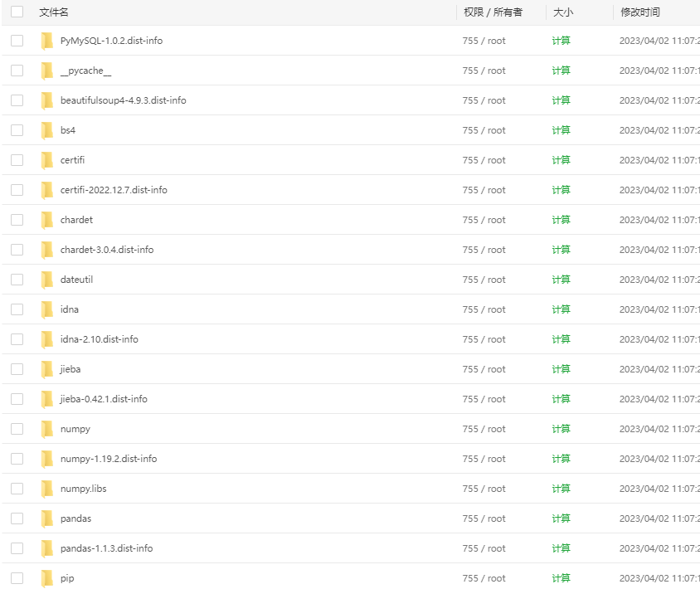Click the jieba folder icon
The width and height of the screenshot is (700, 589).
point(47,370)
